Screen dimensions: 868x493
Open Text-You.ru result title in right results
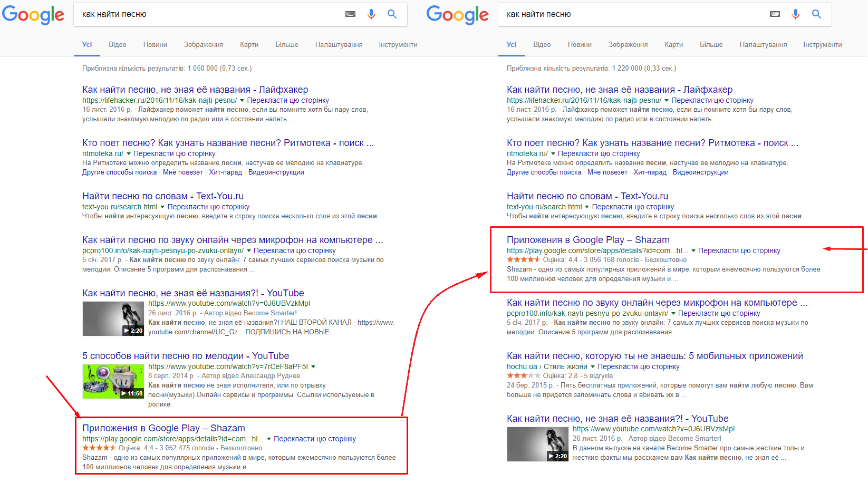587,196
